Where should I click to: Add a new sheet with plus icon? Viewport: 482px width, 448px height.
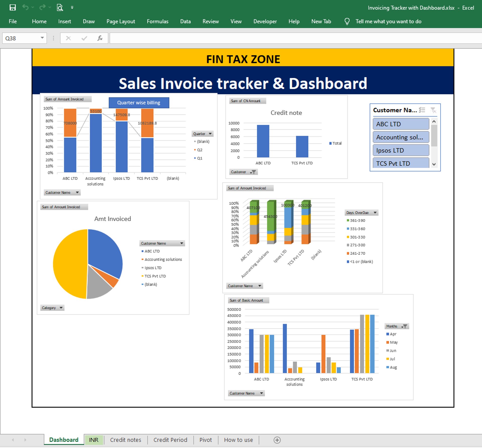pyautogui.click(x=277, y=440)
